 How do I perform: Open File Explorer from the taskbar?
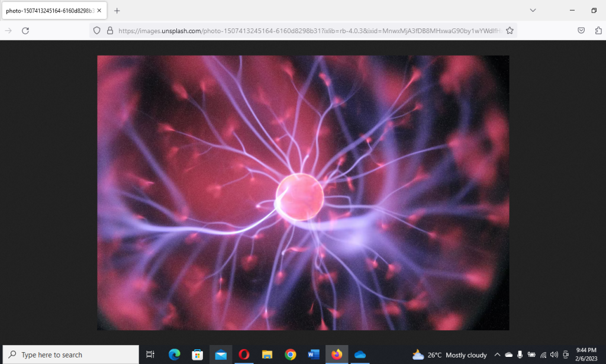(267, 355)
